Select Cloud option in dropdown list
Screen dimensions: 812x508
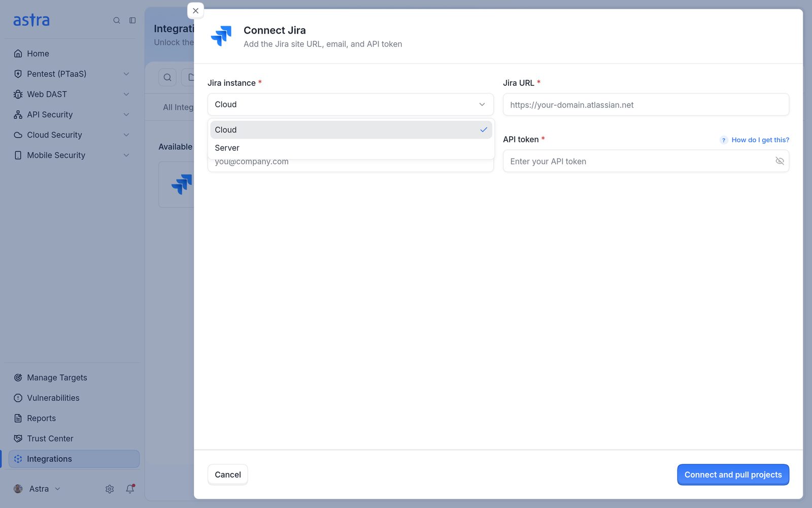coord(351,130)
